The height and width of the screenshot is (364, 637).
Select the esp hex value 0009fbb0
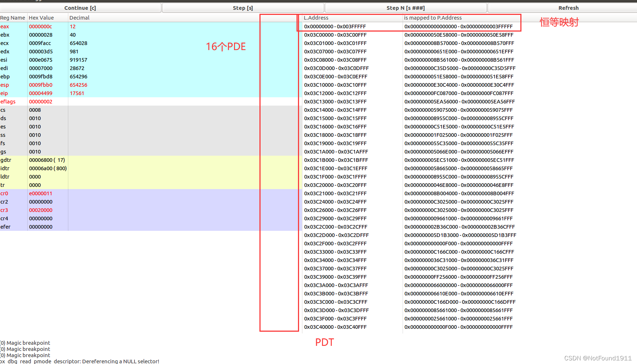41,85
